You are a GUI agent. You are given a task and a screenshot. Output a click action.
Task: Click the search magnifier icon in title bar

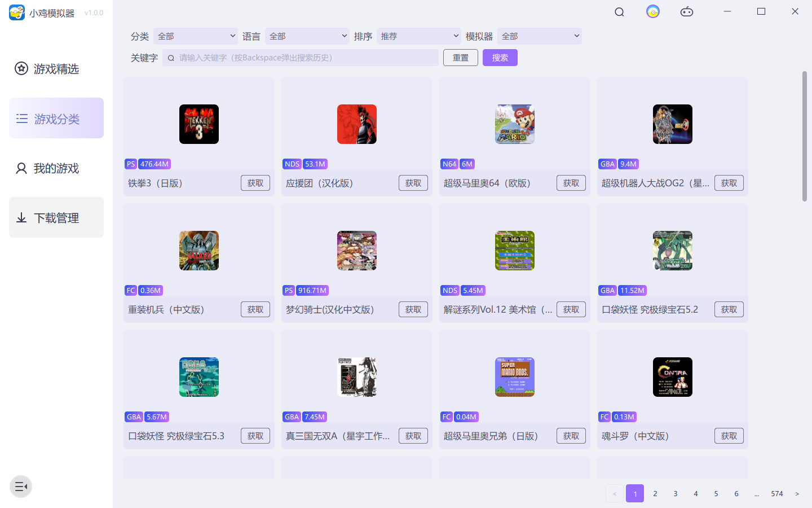619,12
